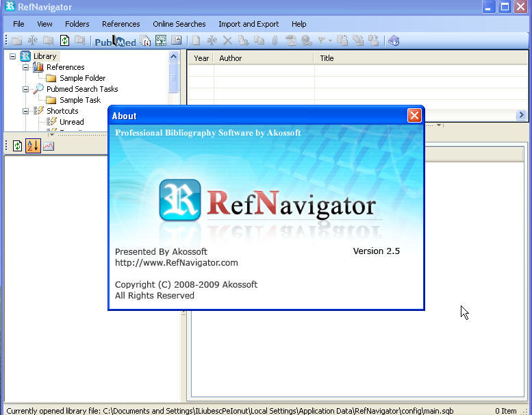Click the flag marker toolbar icon
Screen dimensions: 532x415
(321, 40)
